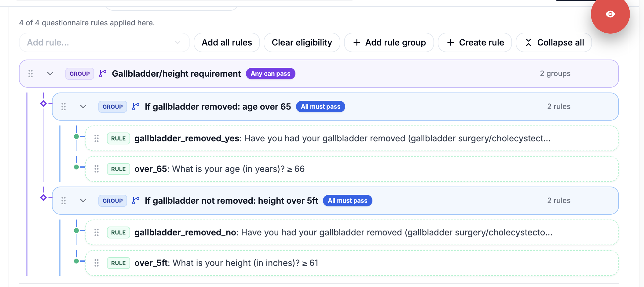Click drag handle of Gallbladder/height requirement group

pyautogui.click(x=31, y=74)
